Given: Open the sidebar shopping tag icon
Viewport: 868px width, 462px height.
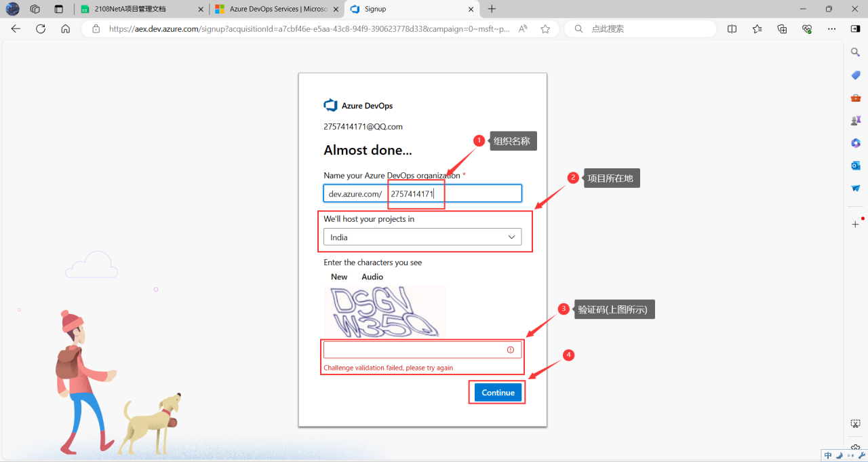Looking at the screenshot, I should (856, 75).
